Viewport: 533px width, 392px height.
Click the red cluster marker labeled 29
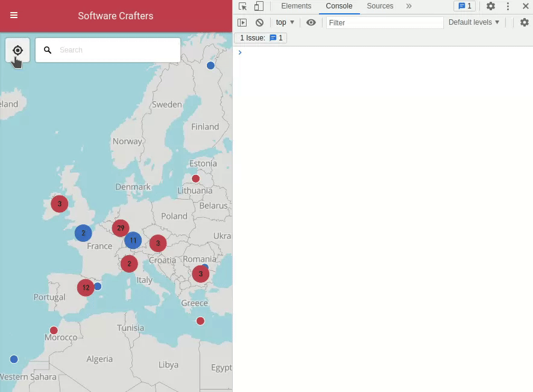[121, 228]
